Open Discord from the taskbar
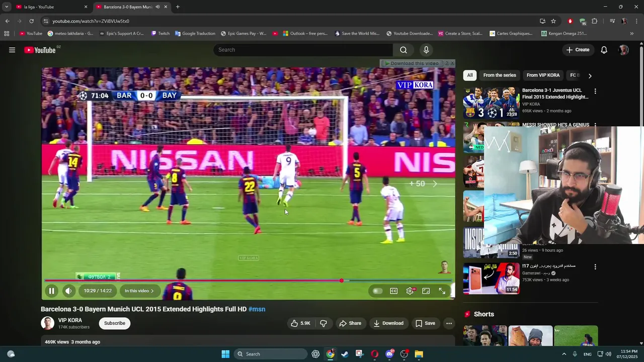Screen dimensions: 644x362 point(389,354)
